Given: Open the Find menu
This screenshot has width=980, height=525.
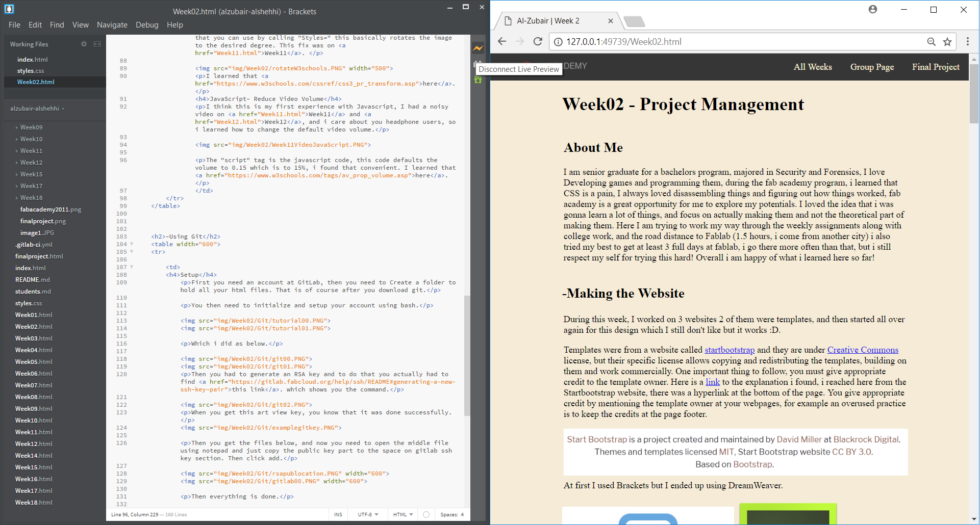Looking at the screenshot, I should point(57,25).
